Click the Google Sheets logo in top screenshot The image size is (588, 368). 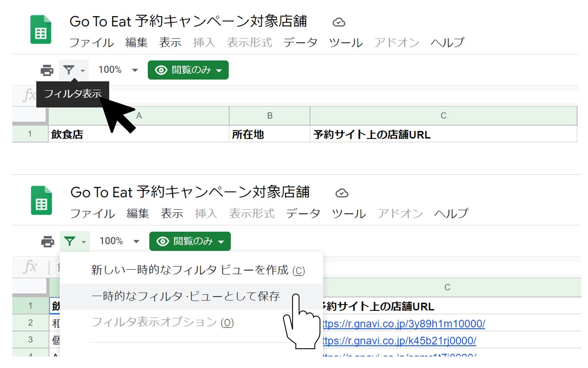click(x=41, y=29)
